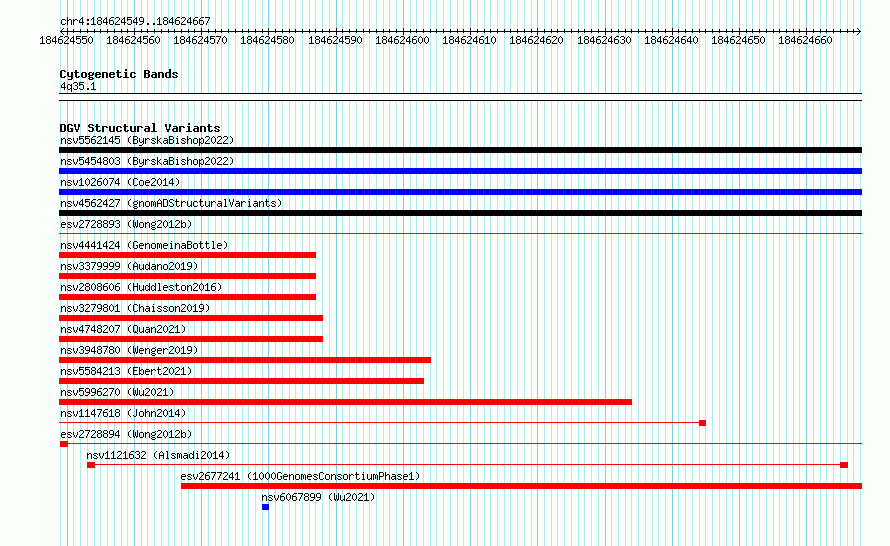The height and width of the screenshot is (546, 890).
Task: Select the 4q35.1 band label
Action: (x=78, y=86)
